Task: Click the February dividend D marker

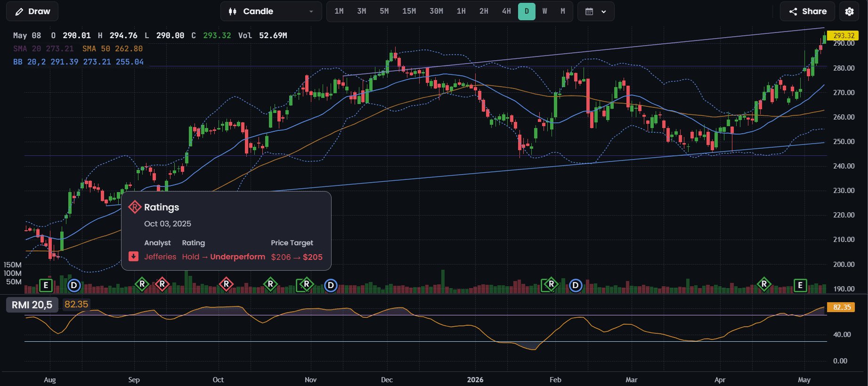Action: click(x=576, y=285)
